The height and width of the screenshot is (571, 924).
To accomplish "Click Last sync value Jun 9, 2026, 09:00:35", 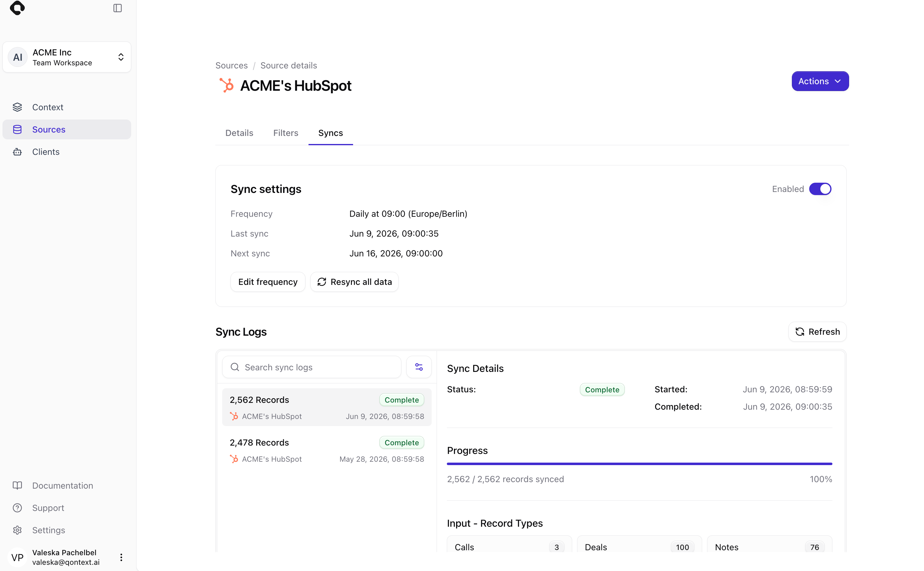I will click(x=394, y=234).
